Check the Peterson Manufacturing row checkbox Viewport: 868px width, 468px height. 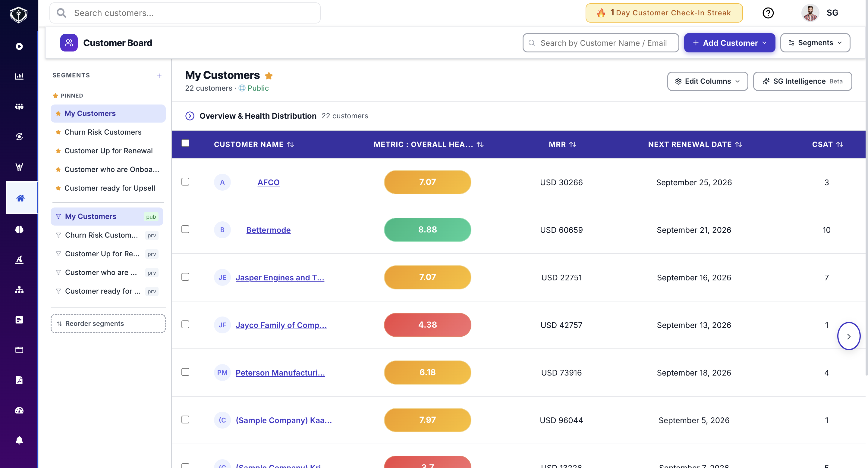185,372
